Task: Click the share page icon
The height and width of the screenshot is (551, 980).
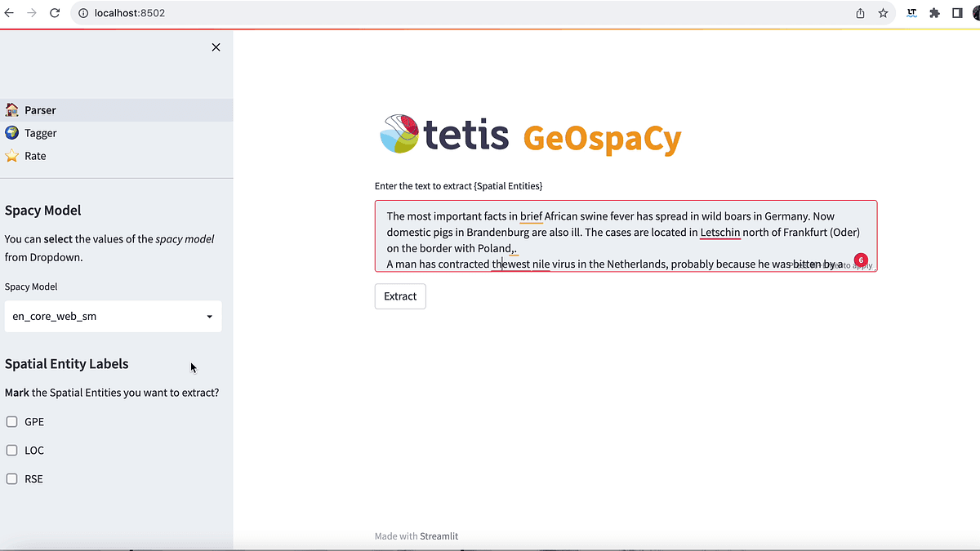Action: click(860, 13)
